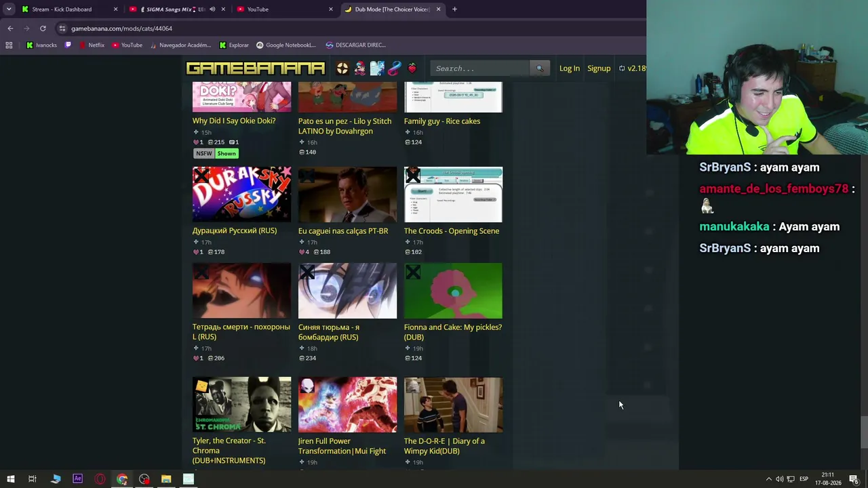The height and width of the screenshot is (488, 868).
Task: Open the site information icon in address bar
Action: tap(62, 28)
